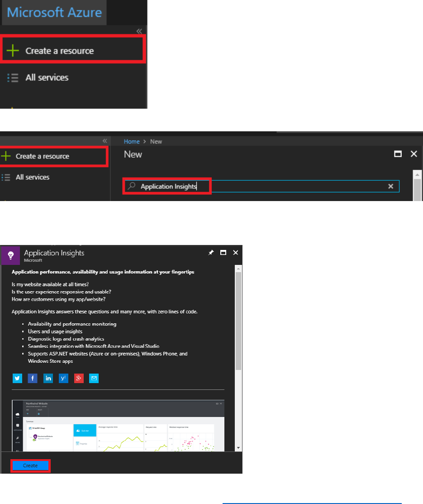
Task: Maximize the Application Insights blade
Action: point(223,253)
